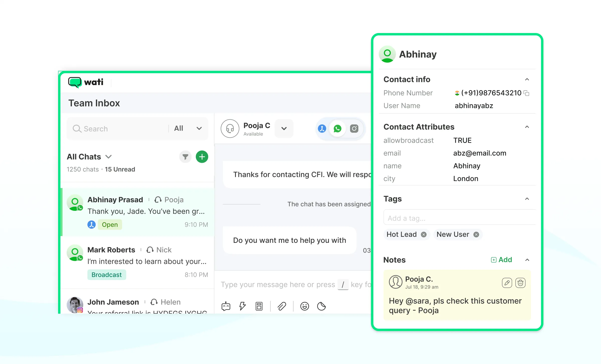Click the allowbroadcast TRUE value
The width and height of the screenshot is (601, 364).
click(x=462, y=140)
